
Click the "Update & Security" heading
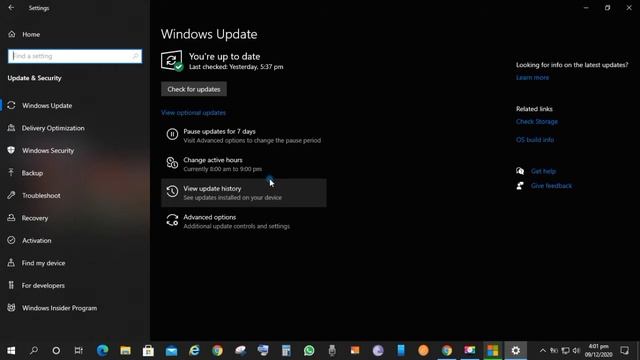point(34,78)
